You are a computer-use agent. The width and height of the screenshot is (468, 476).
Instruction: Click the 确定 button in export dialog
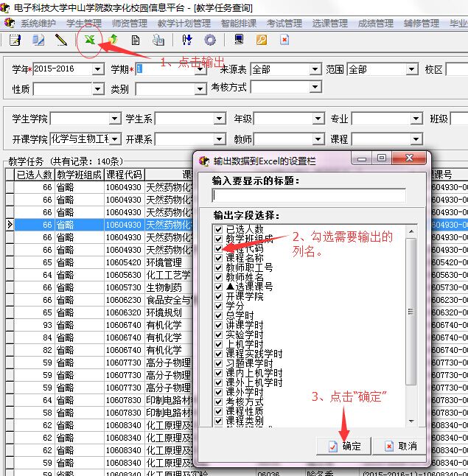pyautogui.click(x=345, y=446)
